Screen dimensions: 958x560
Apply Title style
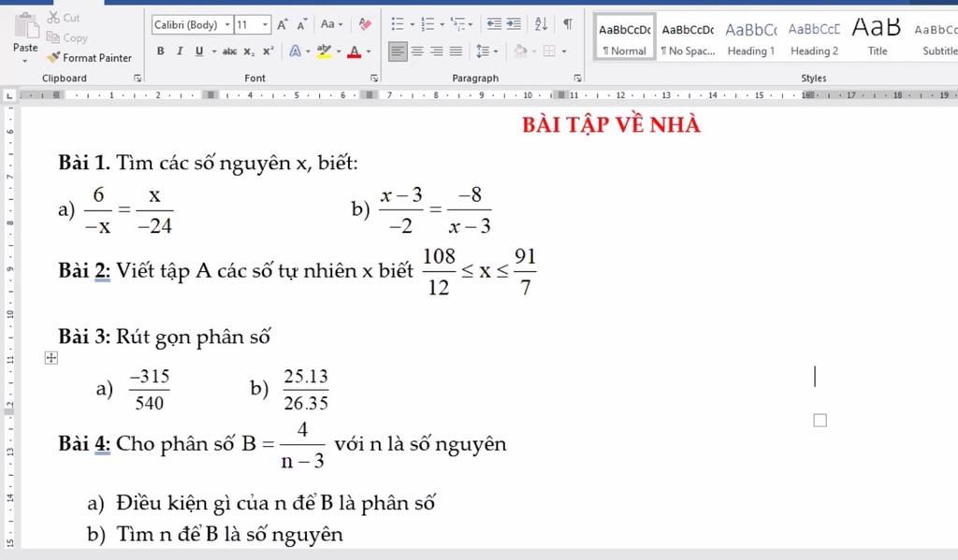point(877,36)
